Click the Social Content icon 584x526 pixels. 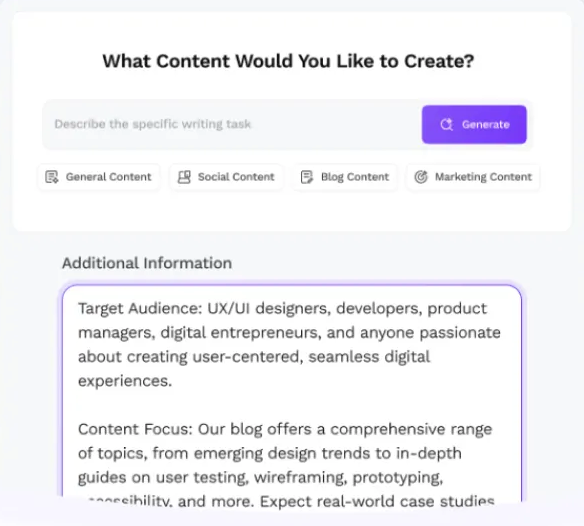tap(184, 177)
